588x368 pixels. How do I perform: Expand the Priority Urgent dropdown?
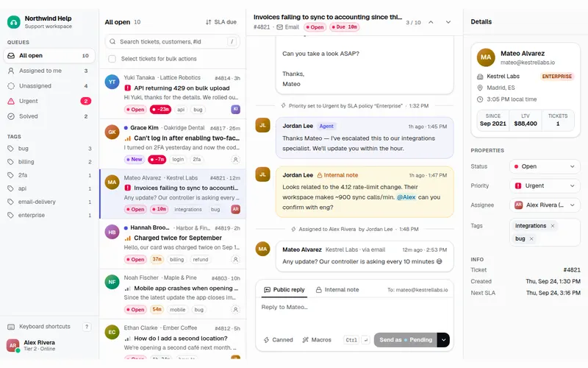pos(545,186)
